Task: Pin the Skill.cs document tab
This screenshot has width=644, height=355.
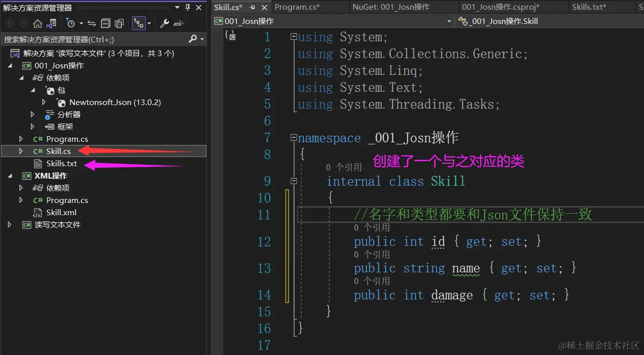Action: click(252, 7)
